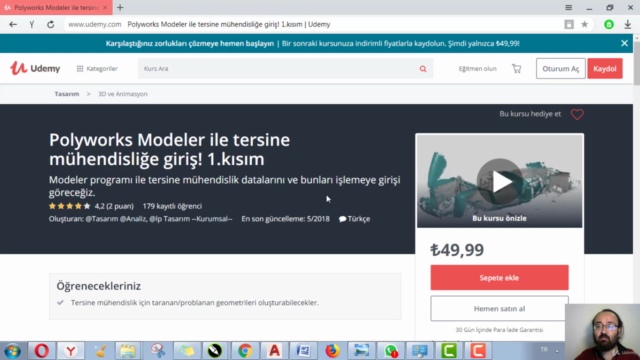Open instructor link @Tasarım @Analiz
The width and height of the screenshot is (640, 360).
pyautogui.click(x=116, y=219)
